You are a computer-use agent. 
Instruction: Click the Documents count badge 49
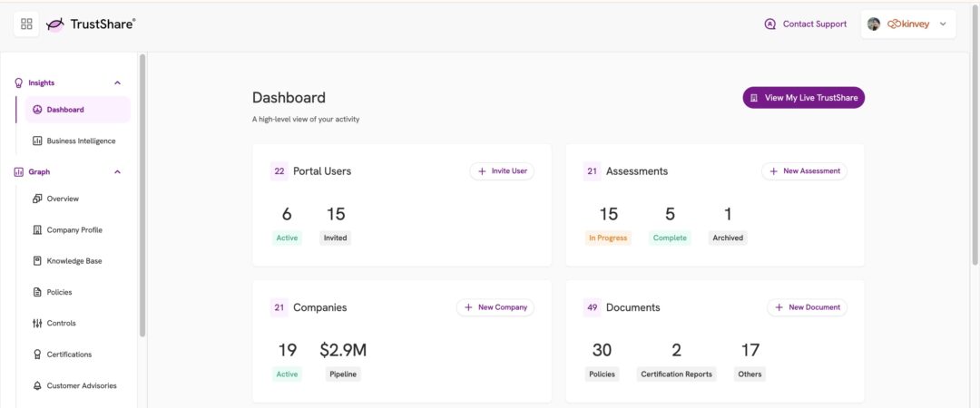coord(592,307)
